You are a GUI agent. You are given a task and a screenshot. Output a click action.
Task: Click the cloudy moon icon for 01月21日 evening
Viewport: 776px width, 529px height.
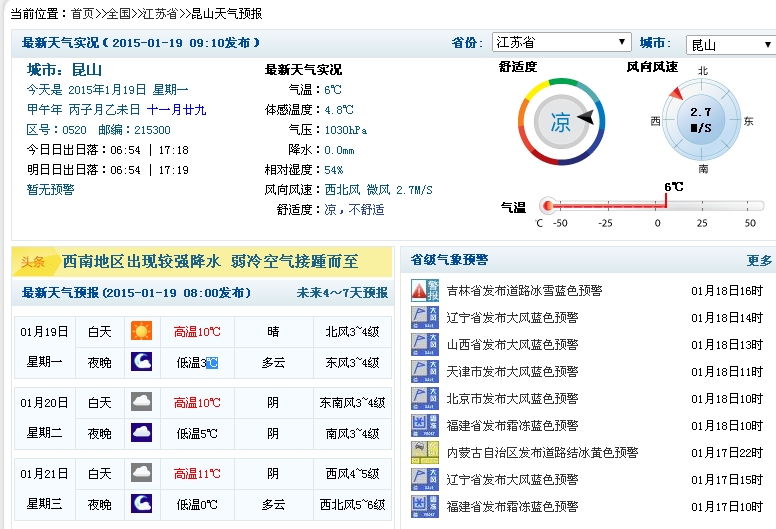pos(141,504)
